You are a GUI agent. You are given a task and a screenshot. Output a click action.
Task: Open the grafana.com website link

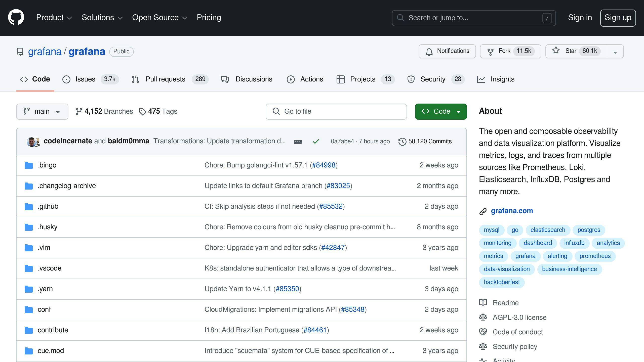click(512, 211)
